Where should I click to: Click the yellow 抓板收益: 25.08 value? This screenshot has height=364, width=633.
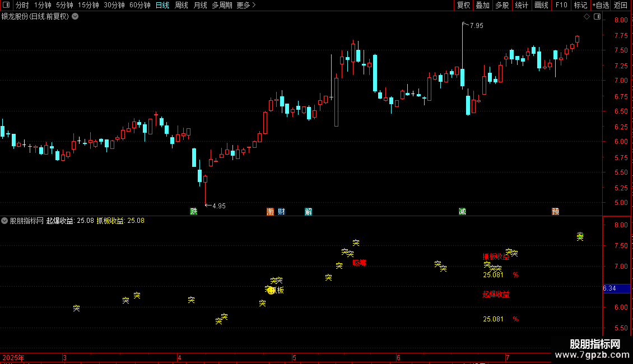(x=120, y=221)
